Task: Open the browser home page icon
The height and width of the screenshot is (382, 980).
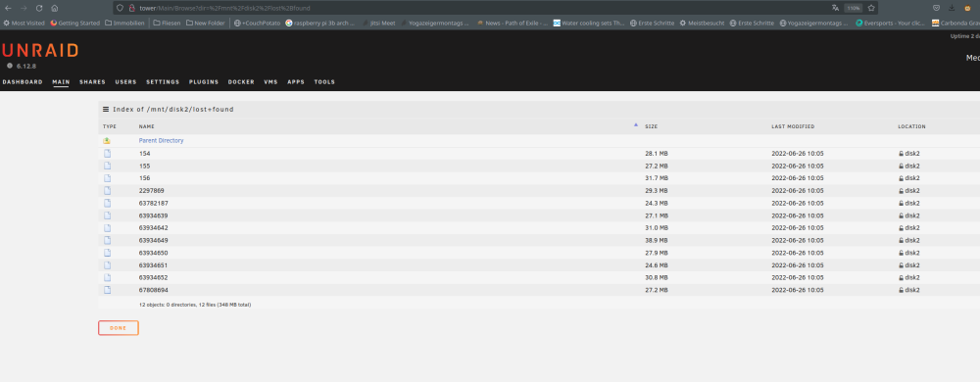Action: (54, 8)
